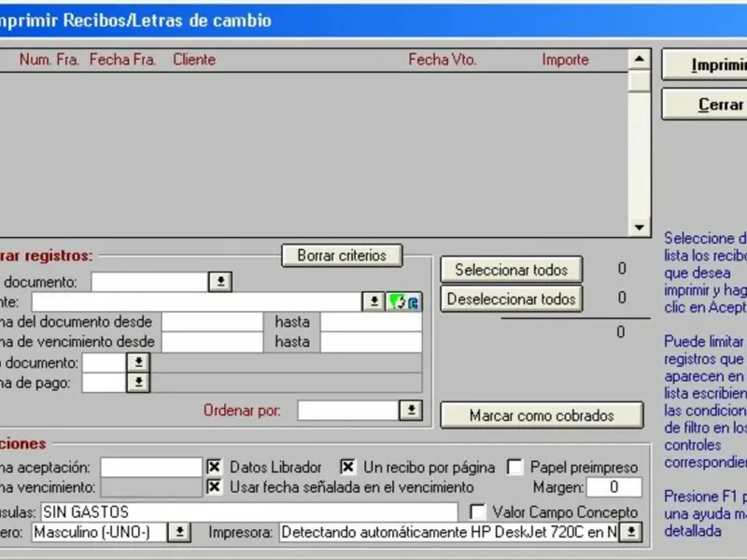747x560 pixels.
Task: Enable Papel preimpreso checkbox
Action: pos(515,467)
